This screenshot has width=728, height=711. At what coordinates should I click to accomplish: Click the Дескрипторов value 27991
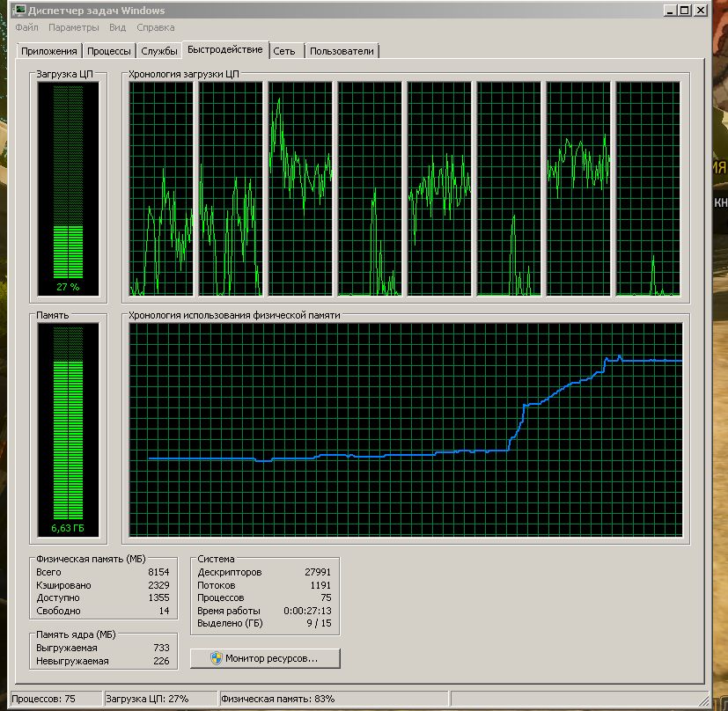(318, 572)
